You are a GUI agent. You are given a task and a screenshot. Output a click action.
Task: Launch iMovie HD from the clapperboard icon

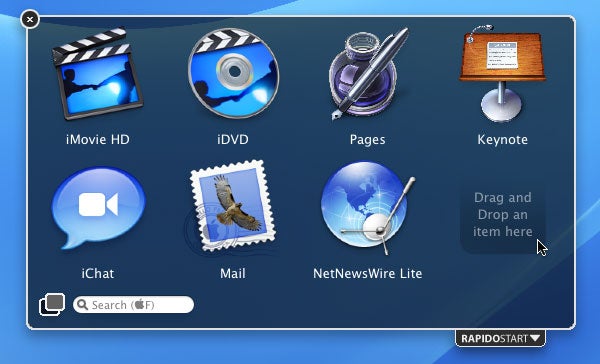[98, 73]
